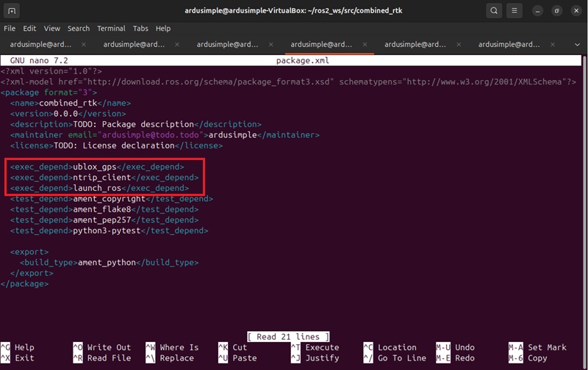Close the first terminal tab
Image resolution: width=588 pixels, height=370 pixels.
[x=83, y=44]
